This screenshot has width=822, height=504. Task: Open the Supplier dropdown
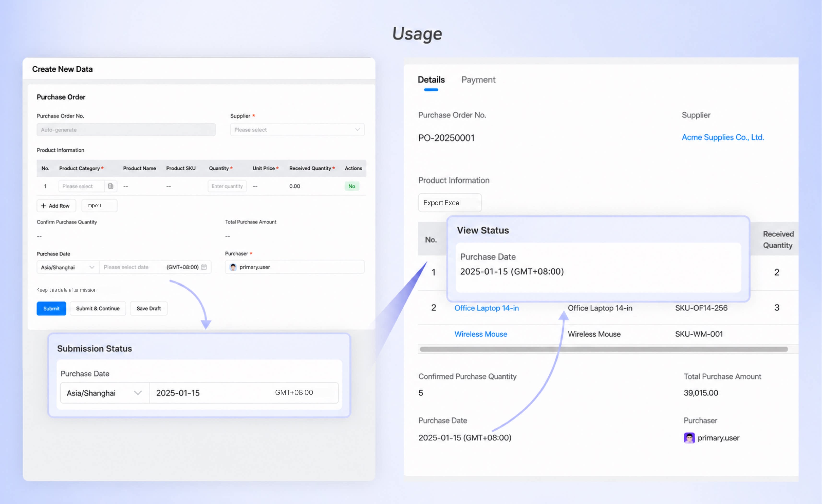(297, 130)
